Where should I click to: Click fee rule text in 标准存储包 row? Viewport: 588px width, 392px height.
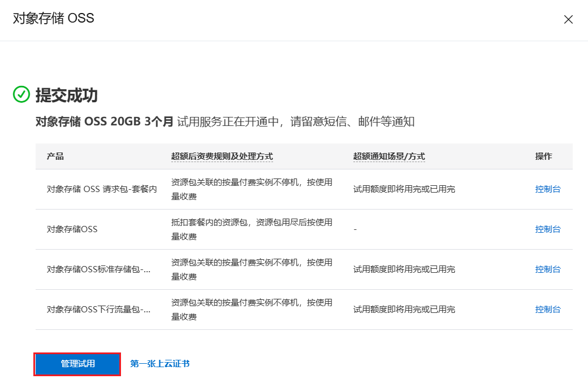coord(252,269)
